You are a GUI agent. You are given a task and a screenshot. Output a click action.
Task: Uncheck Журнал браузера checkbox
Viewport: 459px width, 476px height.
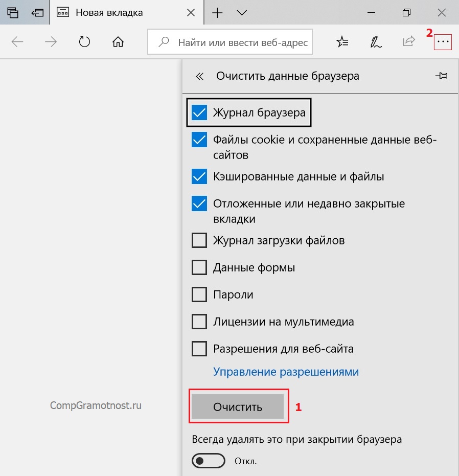click(x=199, y=112)
